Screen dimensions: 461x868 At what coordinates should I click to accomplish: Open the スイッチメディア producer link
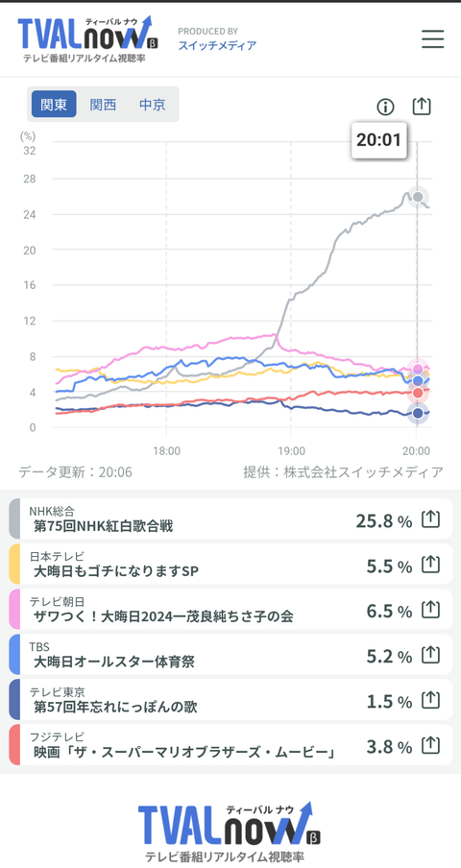point(217,45)
